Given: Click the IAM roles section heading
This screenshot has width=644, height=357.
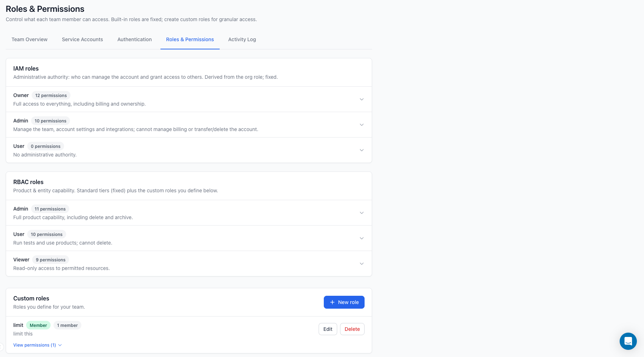Looking at the screenshot, I should point(26,68).
